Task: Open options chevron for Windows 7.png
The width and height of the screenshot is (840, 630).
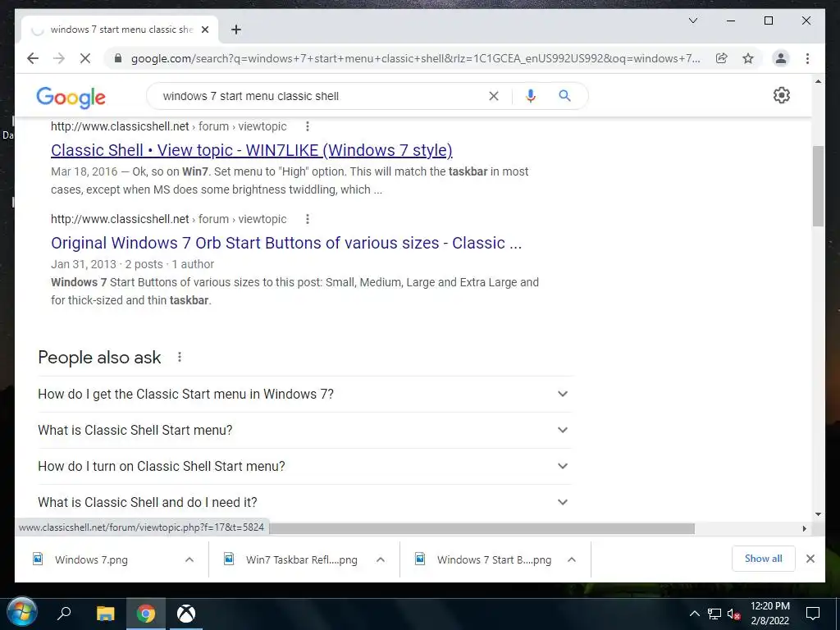Action: (189, 559)
